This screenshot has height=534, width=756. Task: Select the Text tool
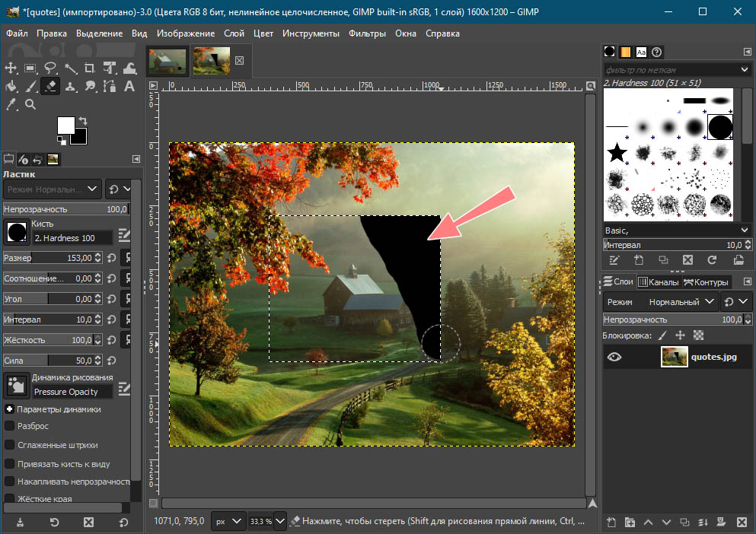[x=129, y=86]
